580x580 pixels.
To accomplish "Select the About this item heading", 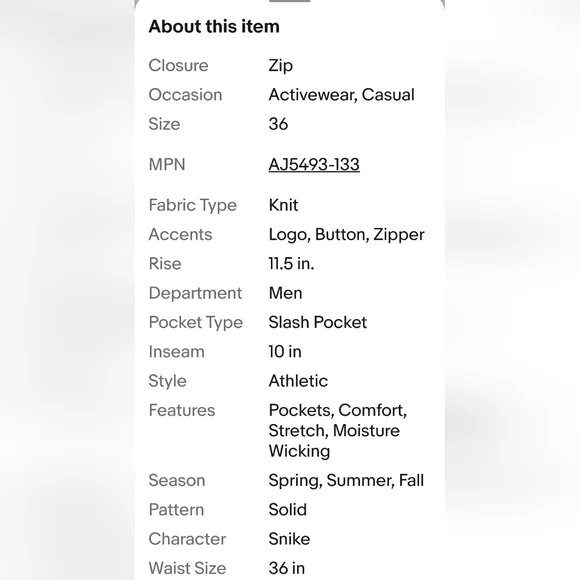I will coord(214,27).
